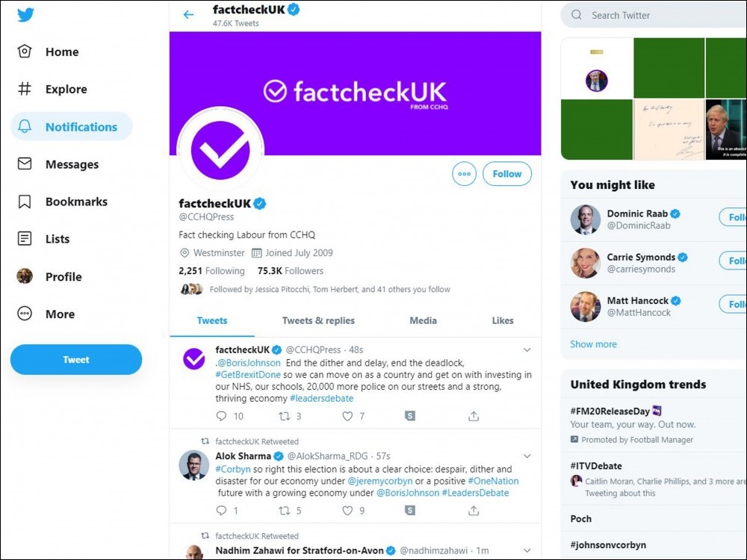Reply to the factcheckUK tweet
Image resolution: width=747 pixels, height=560 pixels.
click(220, 416)
